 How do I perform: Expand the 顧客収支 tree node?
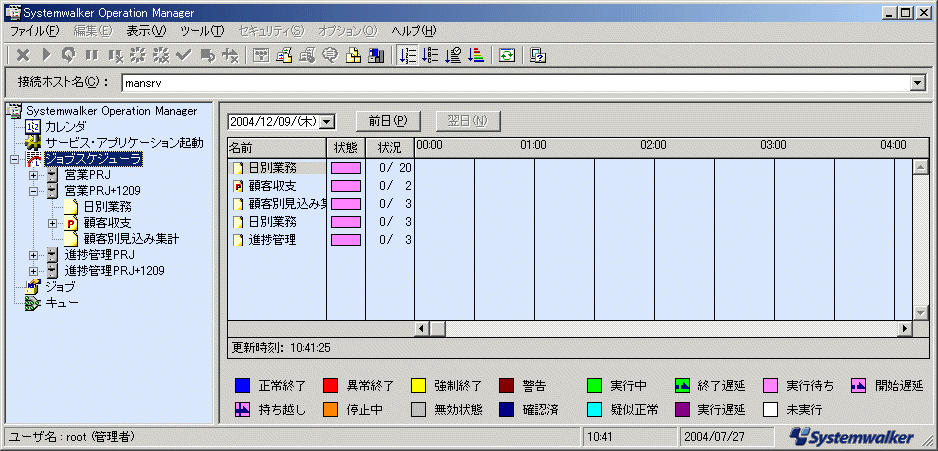pyautogui.click(x=53, y=223)
